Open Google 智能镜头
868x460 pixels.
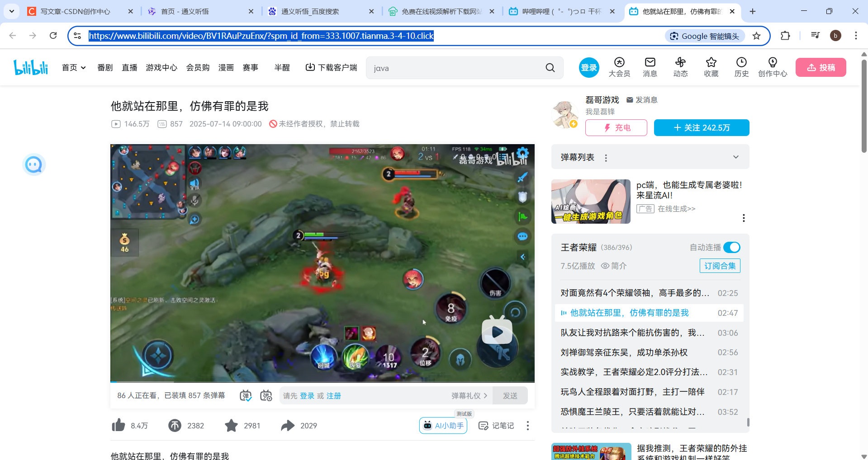[x=705, y=36]
